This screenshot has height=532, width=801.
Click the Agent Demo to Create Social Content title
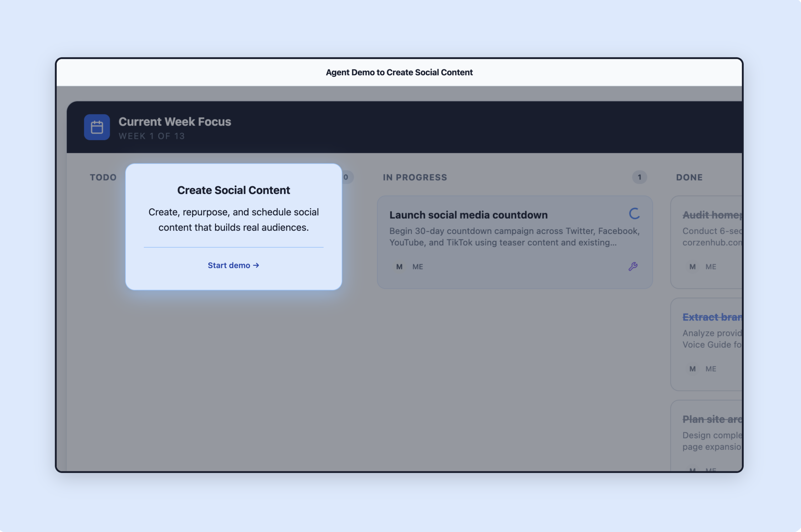399,72
